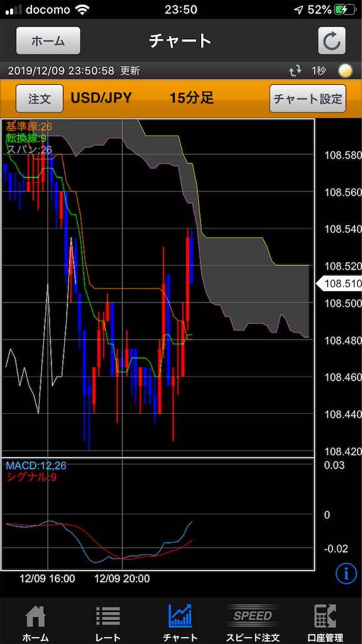Switch to the レート tab

click(x=108, y=623)
